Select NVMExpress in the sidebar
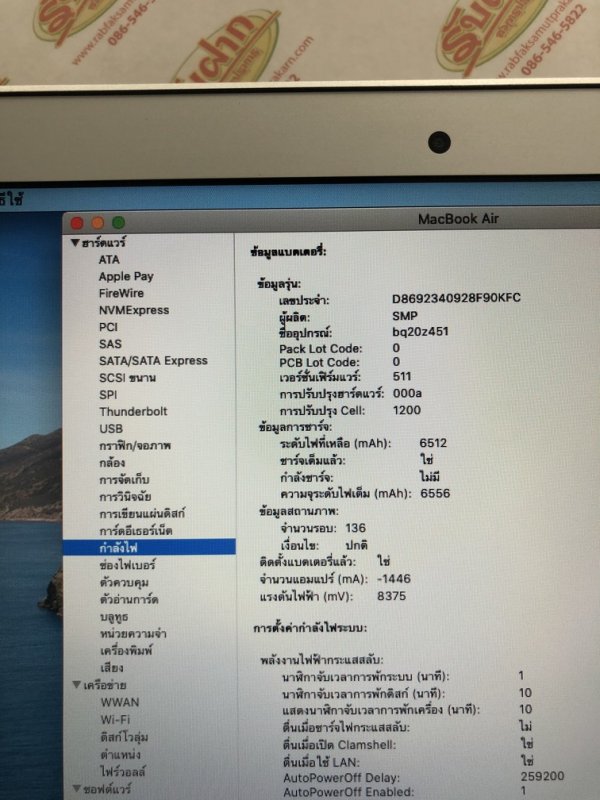The height and width of the screenshot is (800, 600). point(134,310)
